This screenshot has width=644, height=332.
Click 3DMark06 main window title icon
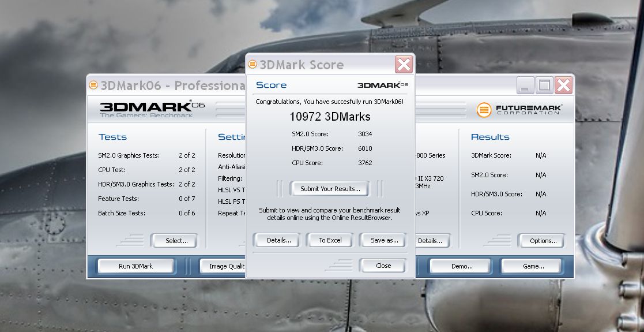tap(93, 85)
